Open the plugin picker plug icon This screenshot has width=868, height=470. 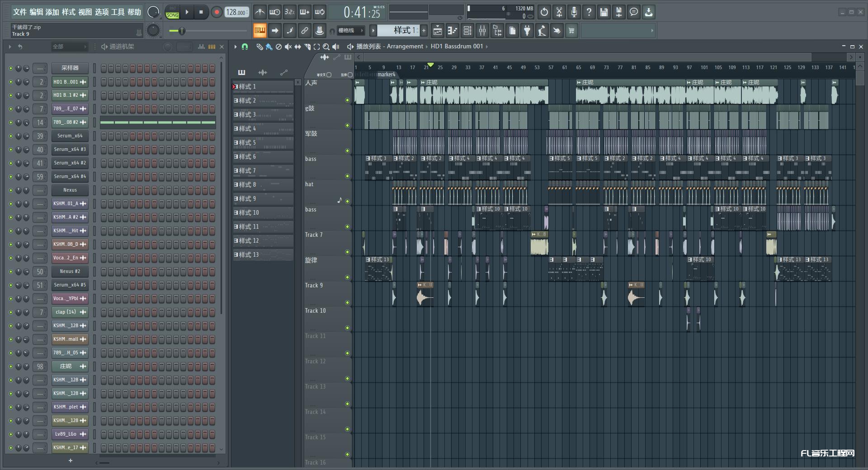coord(527,31)
